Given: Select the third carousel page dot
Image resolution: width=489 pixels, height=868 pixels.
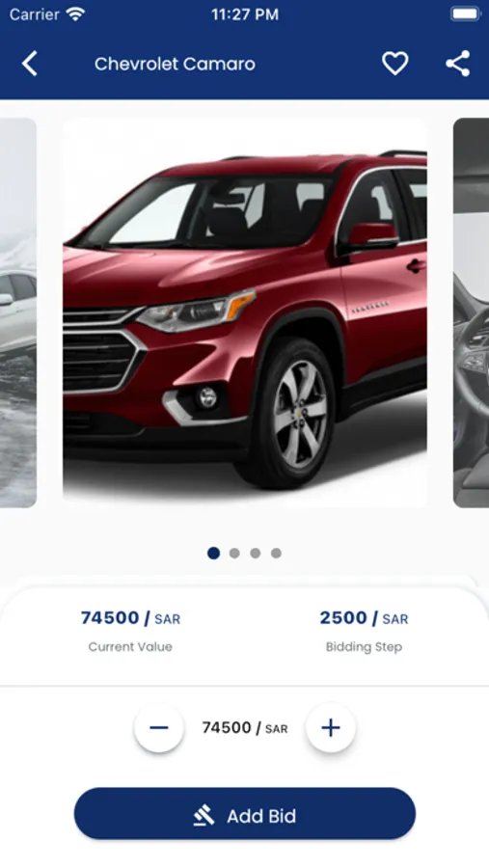Looking at the screenshot, I should click(256, 553).
